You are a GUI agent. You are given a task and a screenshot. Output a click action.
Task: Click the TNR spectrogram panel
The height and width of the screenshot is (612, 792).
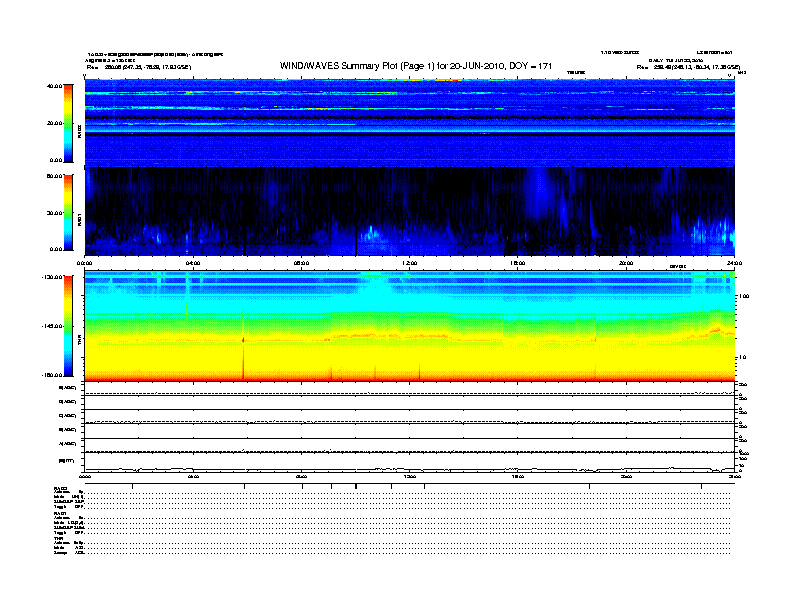(410, 326)
